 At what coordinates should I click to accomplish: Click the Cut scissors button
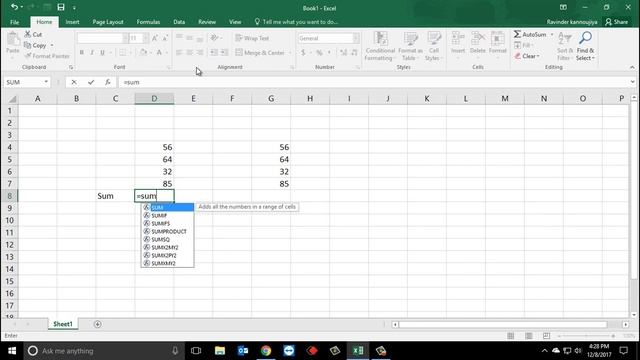point(33,34)
